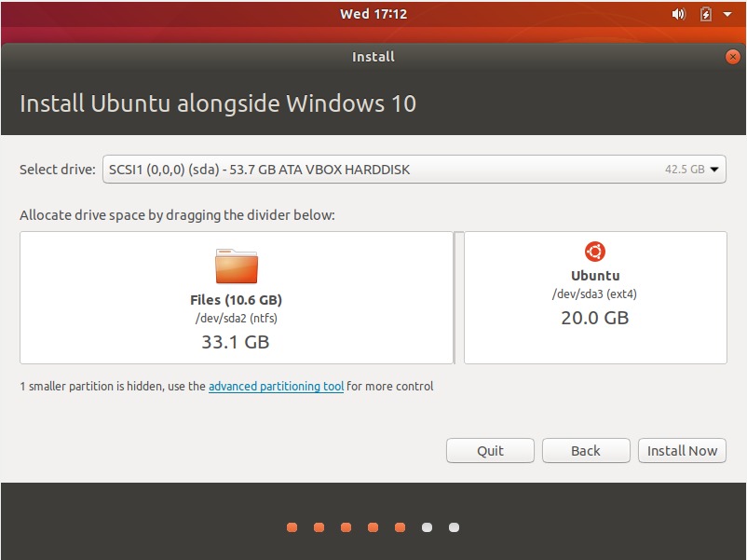Expand the Select drive combo box
The image size is (747, 560).
[414, 170]
